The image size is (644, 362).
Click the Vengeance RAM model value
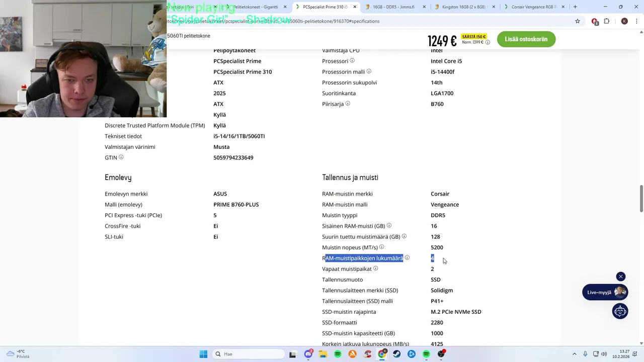pyautogui.click(x=445, y=204)
